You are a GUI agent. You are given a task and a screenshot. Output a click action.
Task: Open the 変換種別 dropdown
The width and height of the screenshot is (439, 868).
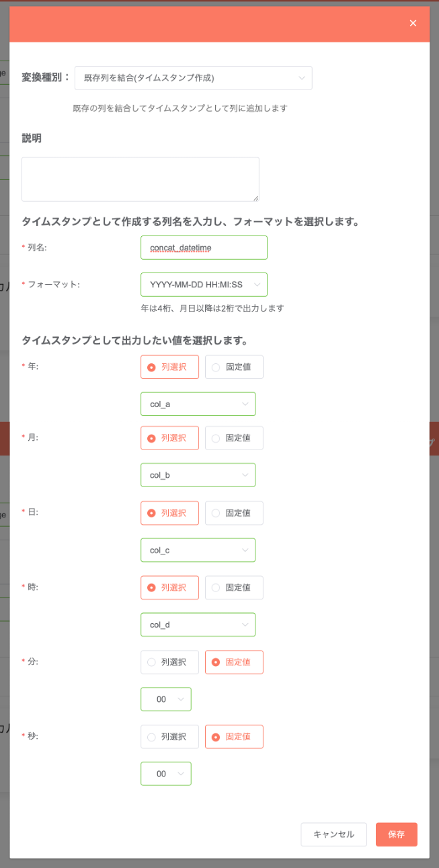click(x=194, y=78)
